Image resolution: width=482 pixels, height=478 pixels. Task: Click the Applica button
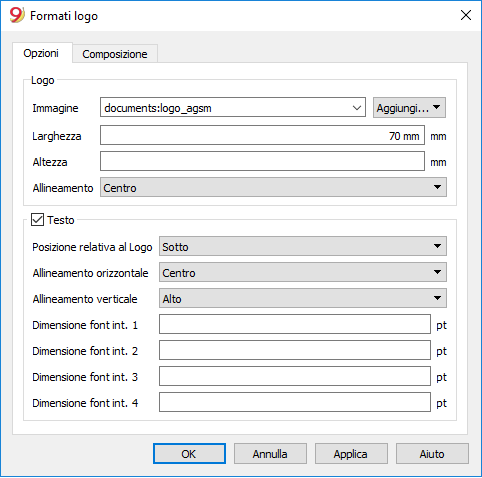351,454
